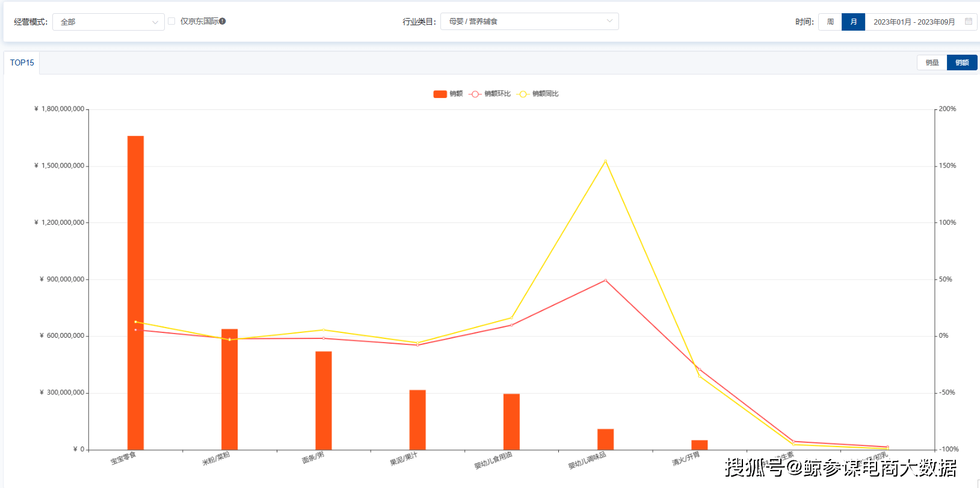980x488 pixels.
Task: Click the 清火/开胃 sales bar
Action: (700, 445)
